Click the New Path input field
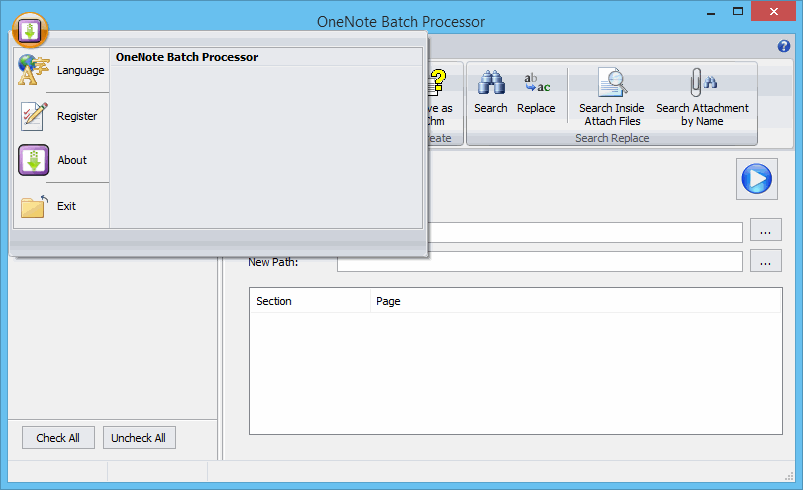The image size is (803, 490). pyautogui.click(x=540, y=262)
